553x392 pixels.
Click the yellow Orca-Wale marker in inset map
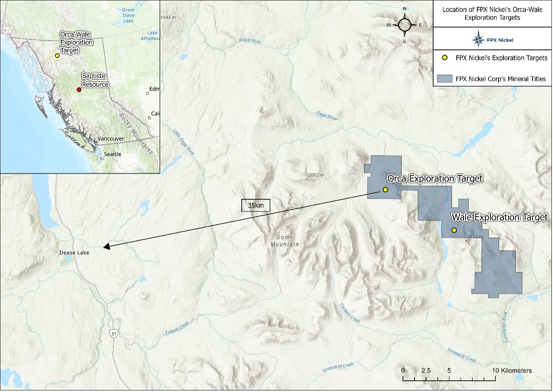click(57, 56)
